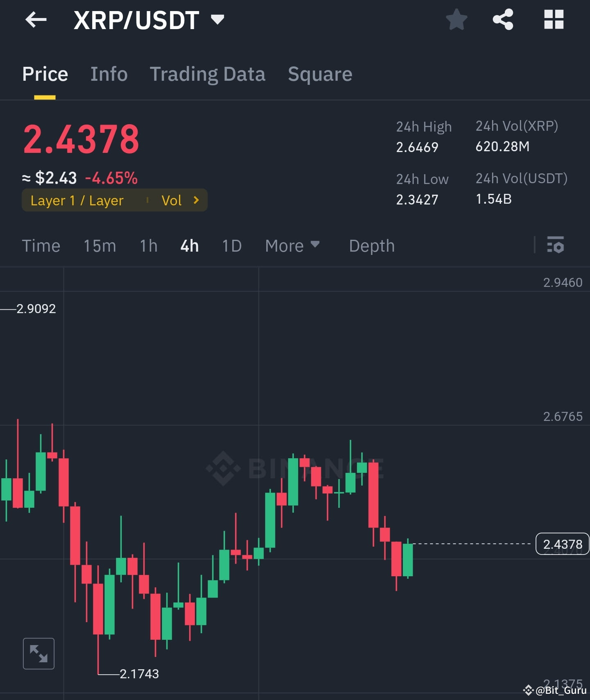Enable the 1h candle interval

click(148, 245)
